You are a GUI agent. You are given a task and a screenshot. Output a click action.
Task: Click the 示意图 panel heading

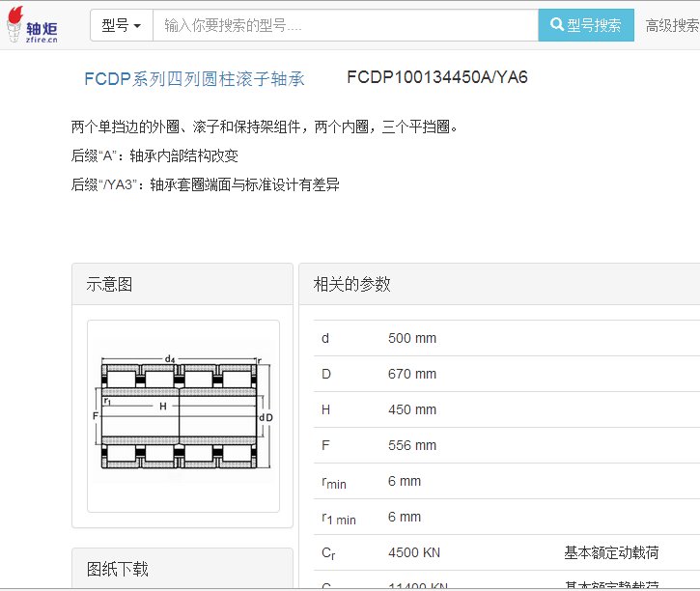point(109,284)
